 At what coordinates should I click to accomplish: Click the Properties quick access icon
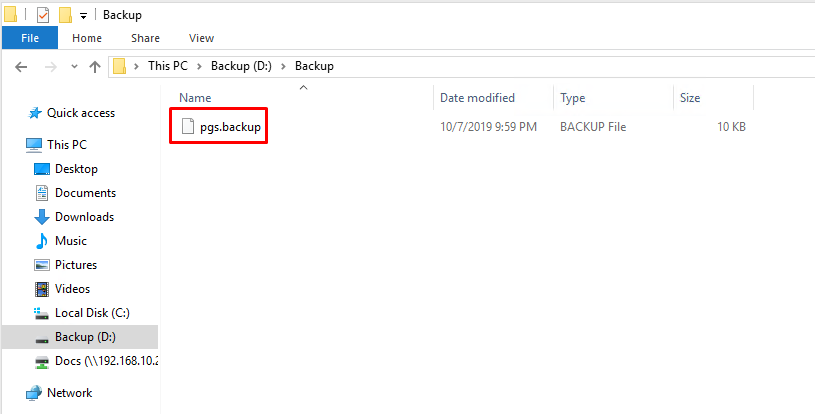click(x=42, y=15)
